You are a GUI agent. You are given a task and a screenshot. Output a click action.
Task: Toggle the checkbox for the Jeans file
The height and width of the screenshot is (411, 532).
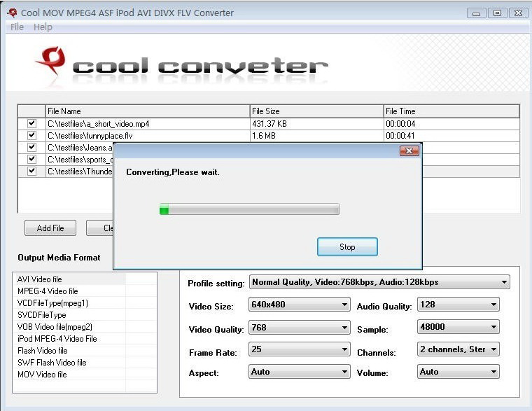[x=32, y=147]
